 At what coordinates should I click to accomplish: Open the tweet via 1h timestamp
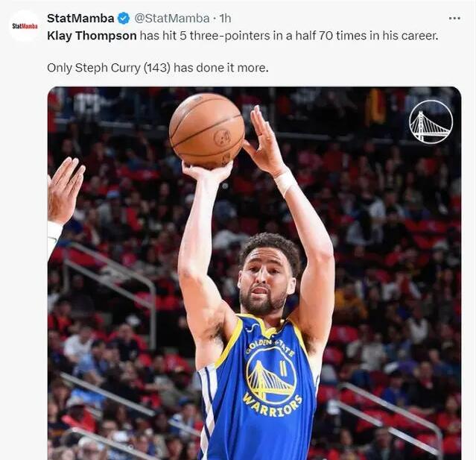(225, 18)
